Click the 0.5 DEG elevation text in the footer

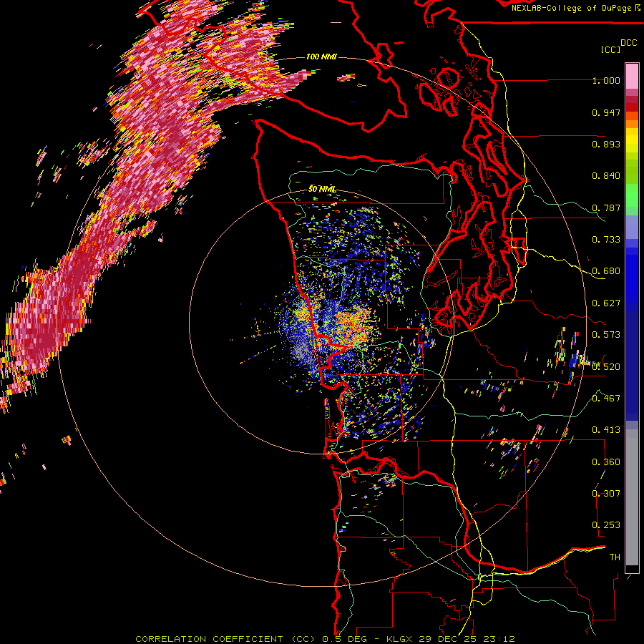pos(343,639)
